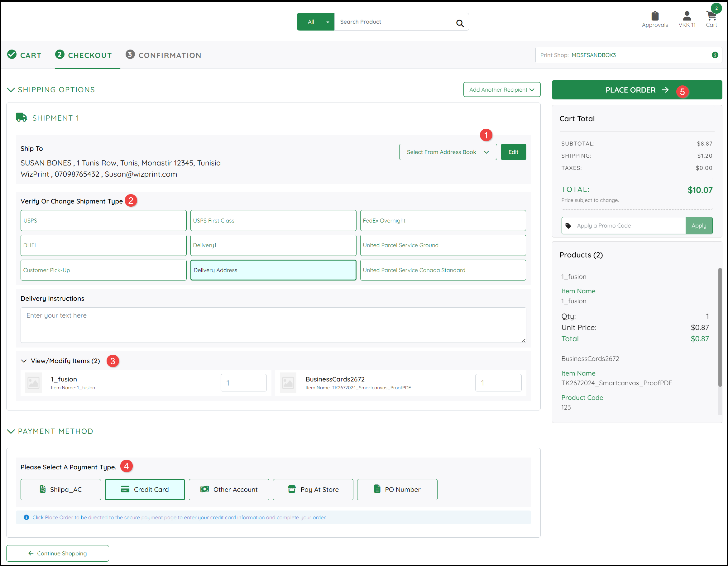Click the Products panel scrollbar
Viewport: 728px width, 566px height.
tap(720, 327)
